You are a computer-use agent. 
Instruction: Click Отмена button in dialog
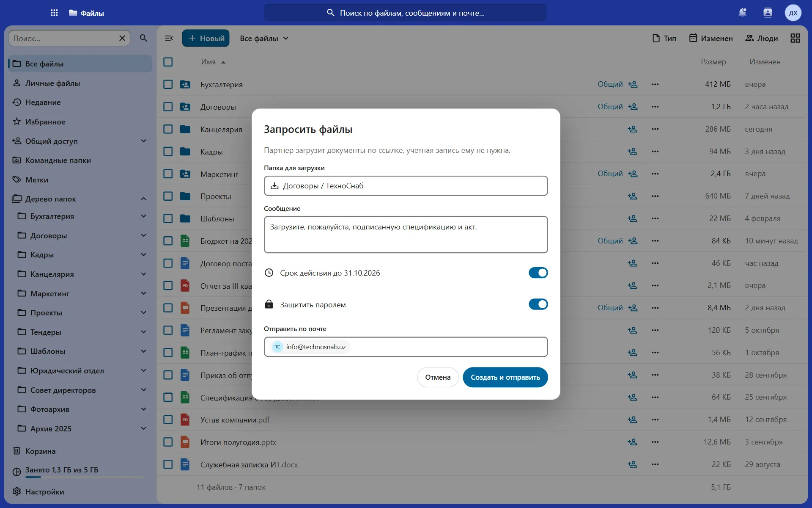click(x=438, y=377)
